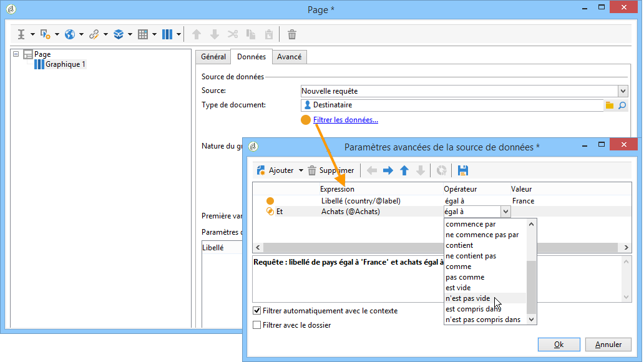Click the blue container box toolbar icon

[x=119, y=34]
